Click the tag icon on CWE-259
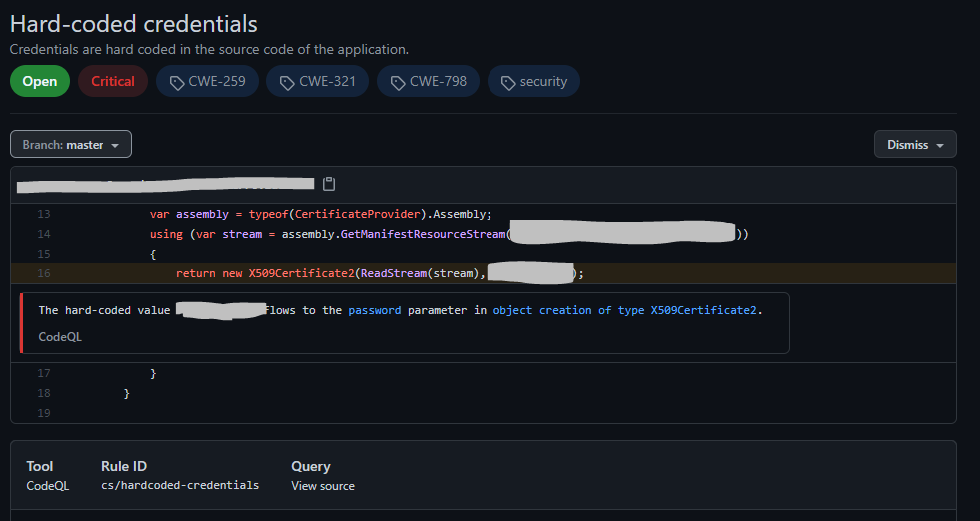 tap(177, 83)
